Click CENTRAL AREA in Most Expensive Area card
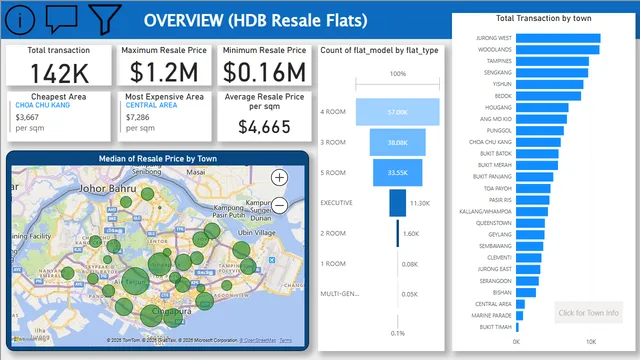 click(151, 105)
